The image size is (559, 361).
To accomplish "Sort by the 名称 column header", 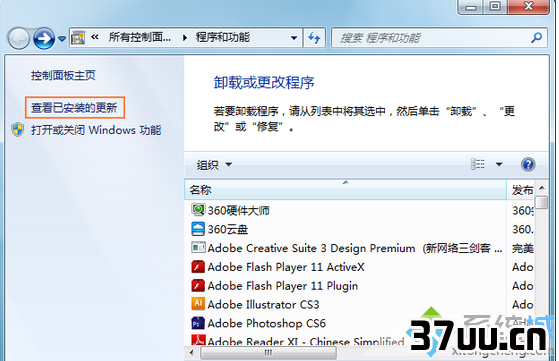I will (345, 190).
